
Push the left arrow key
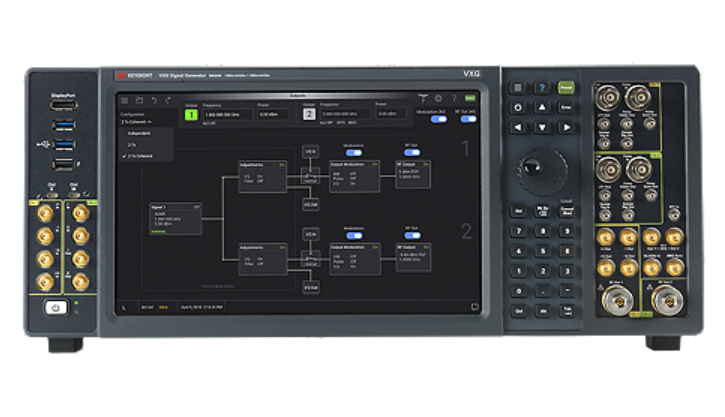pyautogui.click(x=518, y=127)
